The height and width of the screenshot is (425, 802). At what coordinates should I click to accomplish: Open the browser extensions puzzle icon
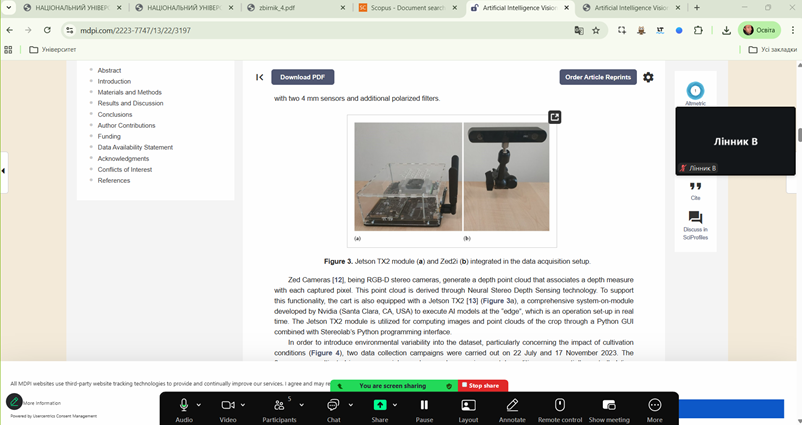point(698,30)
